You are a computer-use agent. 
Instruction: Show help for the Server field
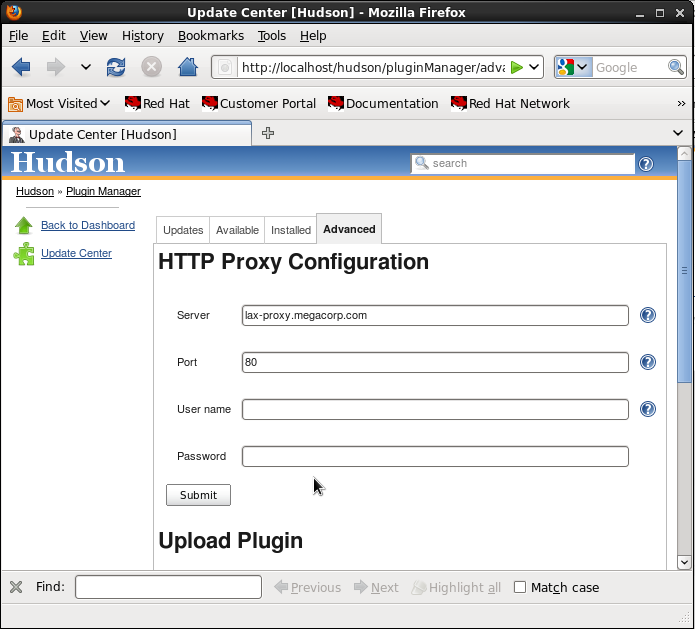[x=648, y=315]
